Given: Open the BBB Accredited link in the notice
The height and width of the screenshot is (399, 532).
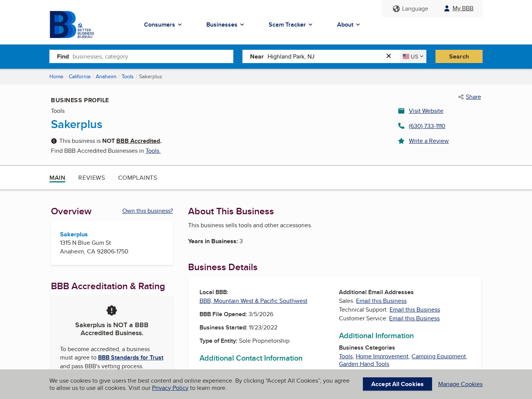Looking at the screenshot, I should tap(138, 141).
